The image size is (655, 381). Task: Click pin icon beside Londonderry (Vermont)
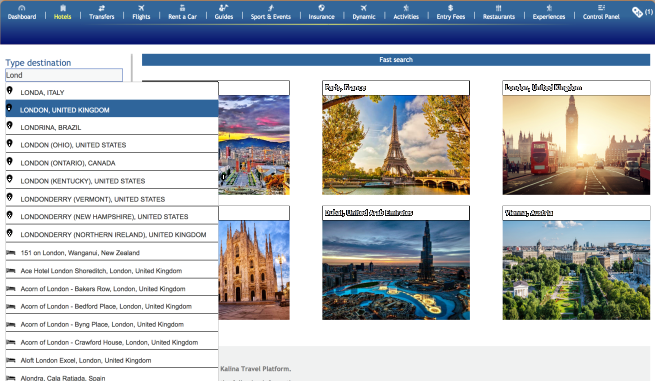[x=10, y=197]
